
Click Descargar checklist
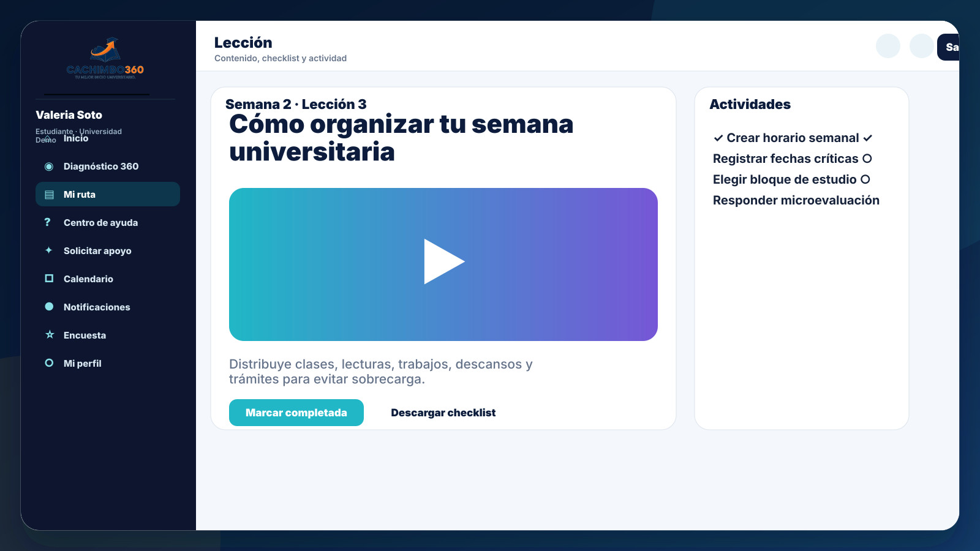click(443, 413)
